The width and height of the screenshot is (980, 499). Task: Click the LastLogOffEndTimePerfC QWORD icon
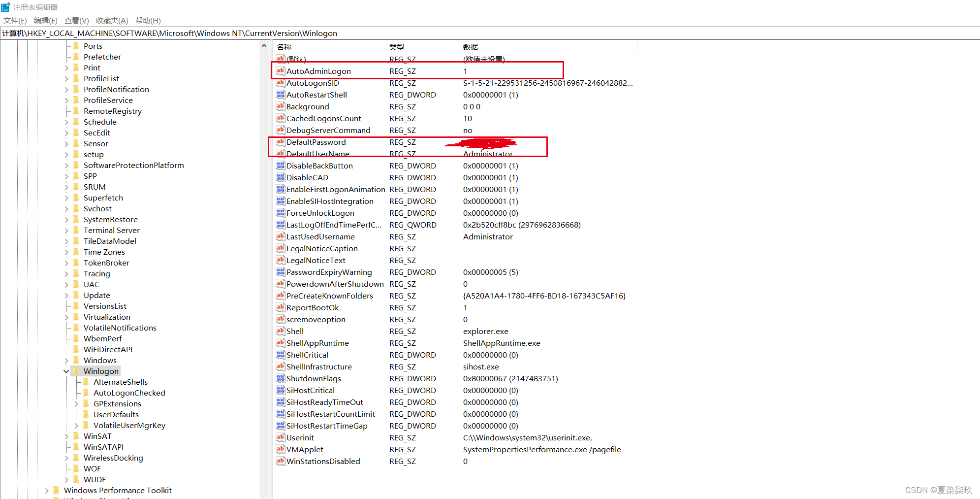point(281,225)
